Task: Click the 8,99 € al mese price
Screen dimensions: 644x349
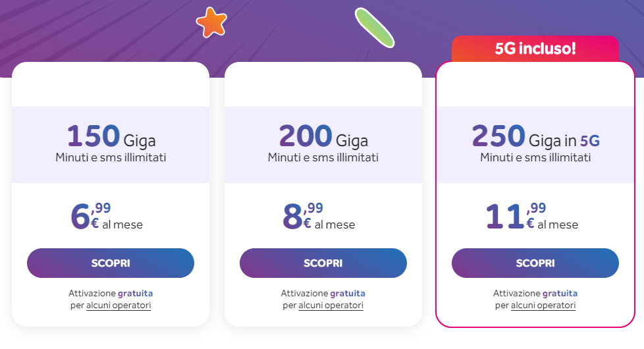Action: click(x=319, y=215)
